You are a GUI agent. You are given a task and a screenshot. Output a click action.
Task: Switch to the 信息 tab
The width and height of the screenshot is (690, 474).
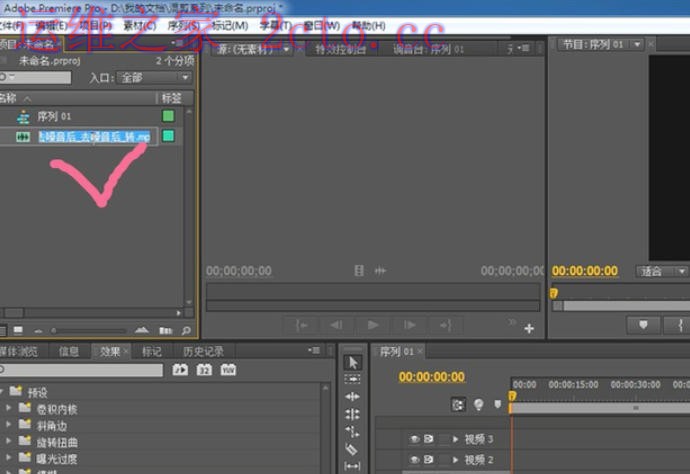tap(69, 351)
